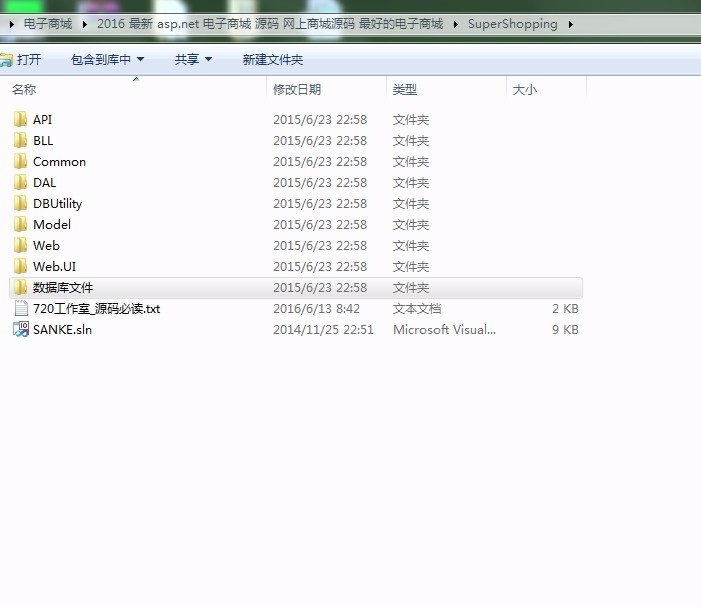Click the 打开 toolbar icon
This screenshot has width=701, height=607.
6,59
